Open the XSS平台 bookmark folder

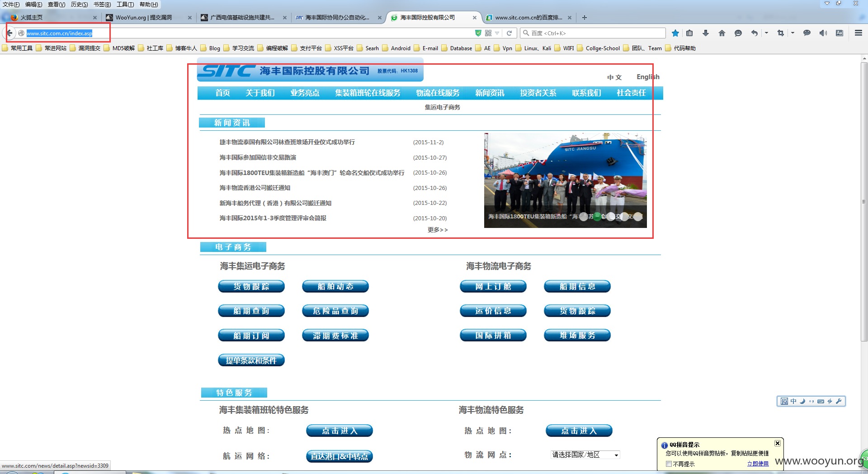[340, 48]
